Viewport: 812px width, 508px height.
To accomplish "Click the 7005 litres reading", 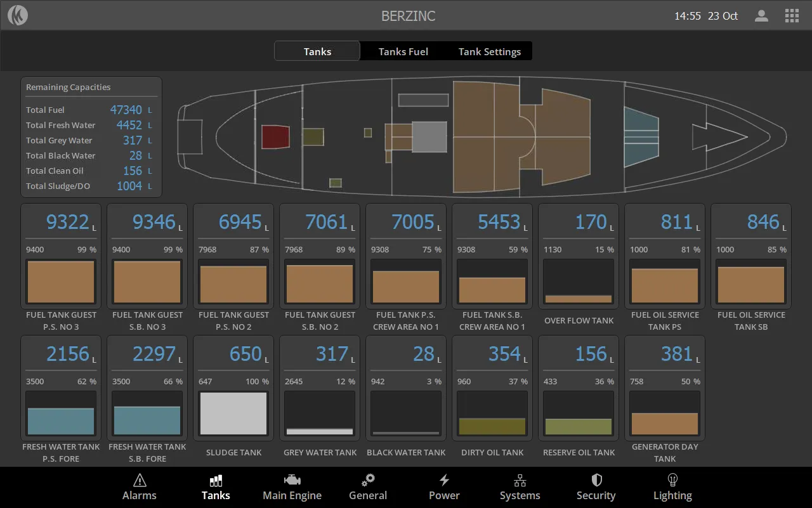I will pos(412,222).
